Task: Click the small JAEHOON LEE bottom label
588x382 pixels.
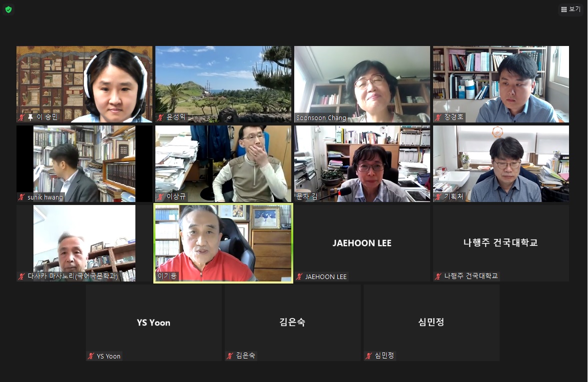Action: [x=326, y=276]
